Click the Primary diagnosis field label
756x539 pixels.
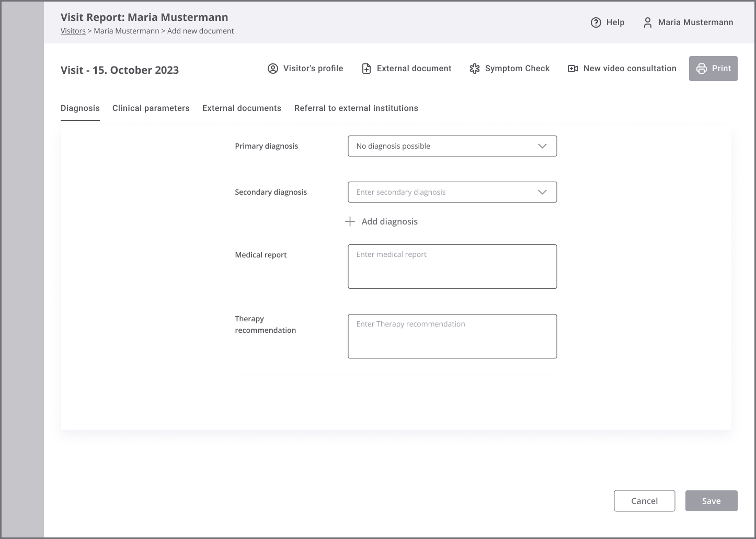pyautogui.click(x=266, y=146)
